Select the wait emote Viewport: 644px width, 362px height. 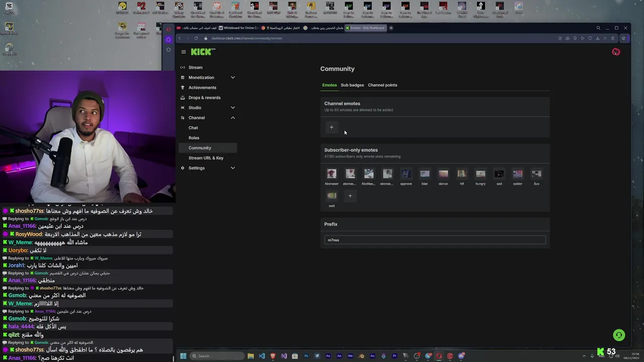tap(332, 196)
